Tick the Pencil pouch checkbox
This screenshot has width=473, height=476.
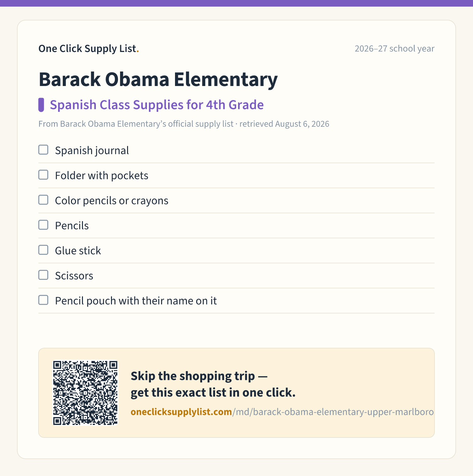43,300
